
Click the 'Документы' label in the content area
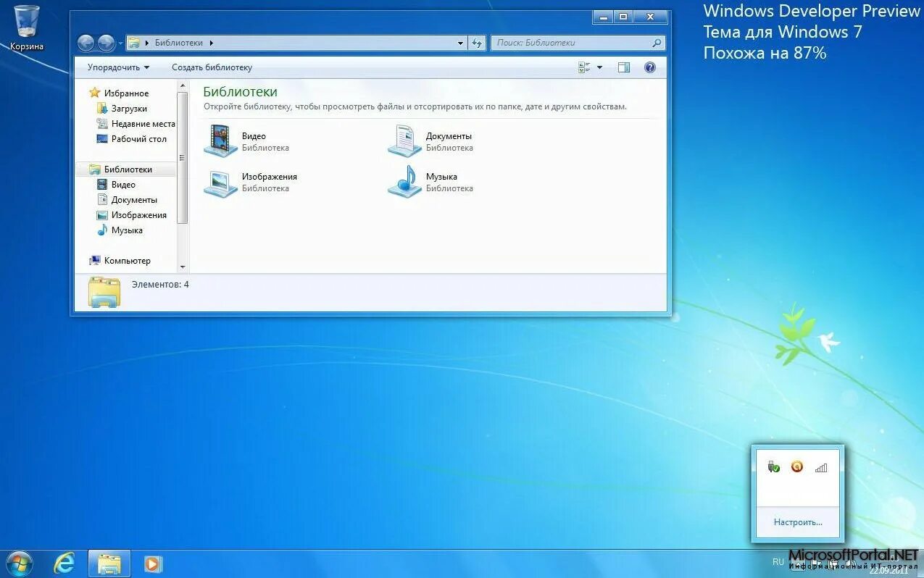(x=449, y=136)
